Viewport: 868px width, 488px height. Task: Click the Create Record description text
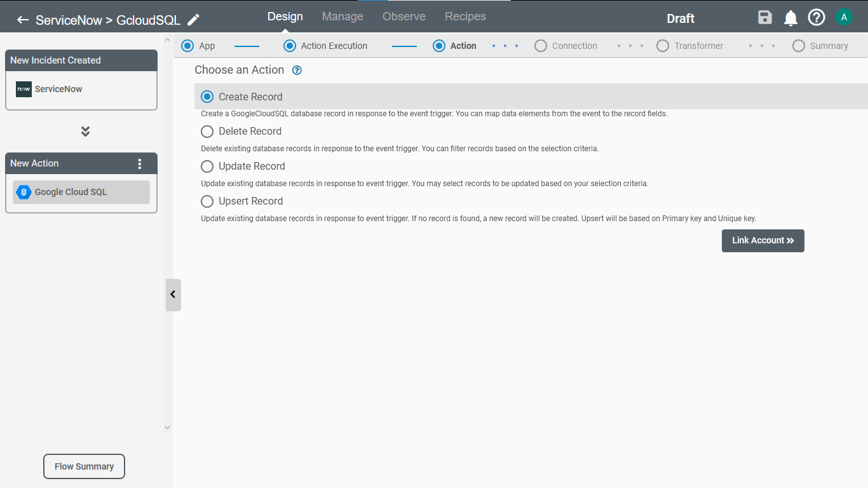pos(434,114)
